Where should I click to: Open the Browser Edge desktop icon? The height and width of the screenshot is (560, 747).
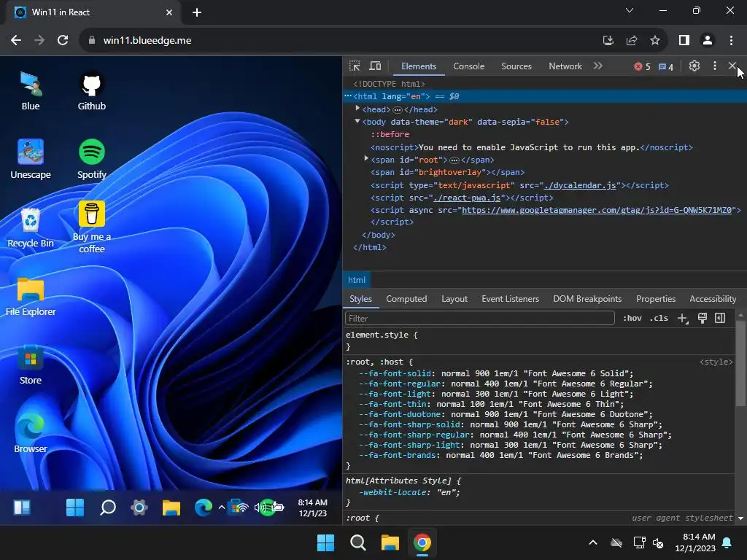pyautogui.click(x=31, y=433)
